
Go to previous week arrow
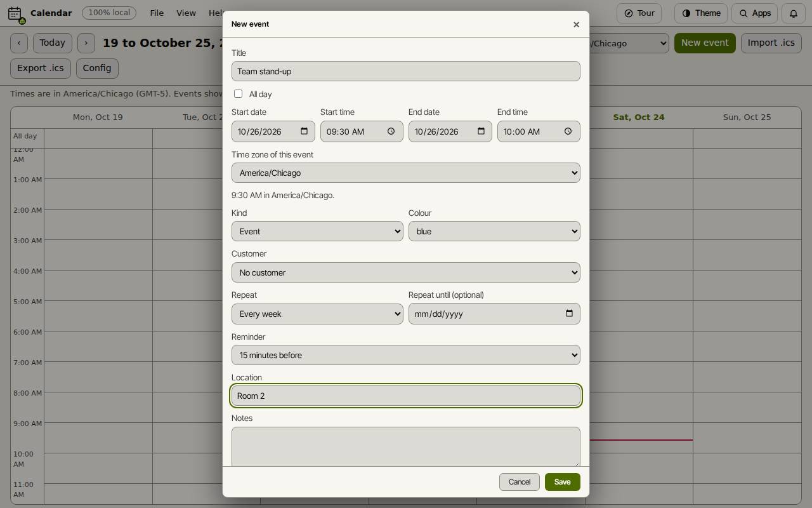tap(19, 43)
